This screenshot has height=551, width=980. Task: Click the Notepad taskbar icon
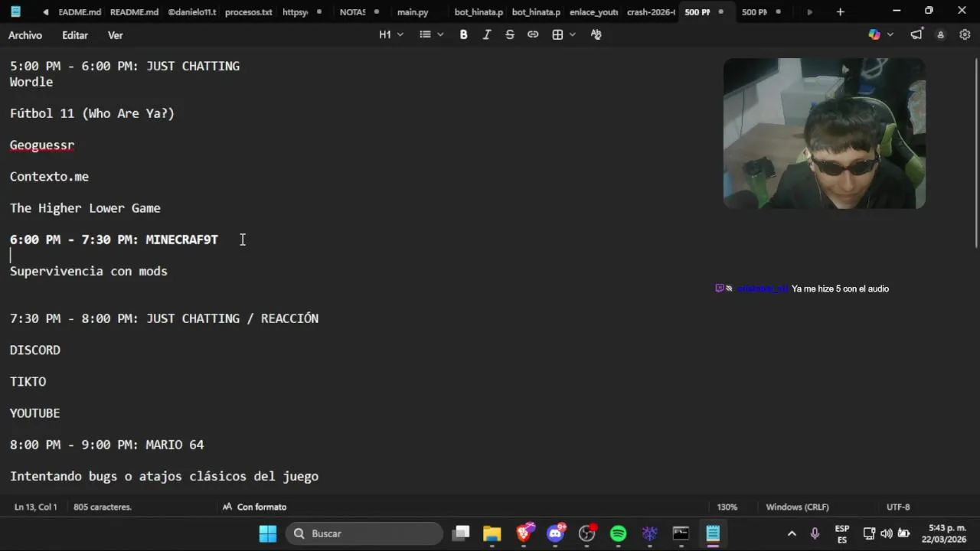point(713,533)
